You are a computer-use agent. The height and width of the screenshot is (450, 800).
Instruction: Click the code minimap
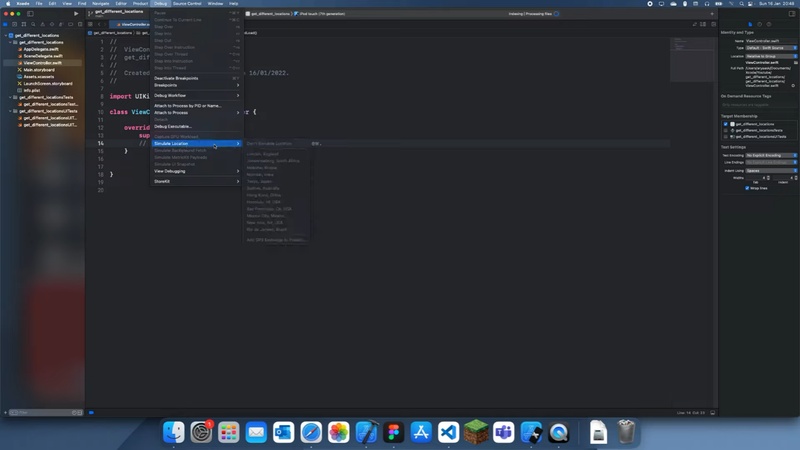pyautogui.click(x=692, y=59)
